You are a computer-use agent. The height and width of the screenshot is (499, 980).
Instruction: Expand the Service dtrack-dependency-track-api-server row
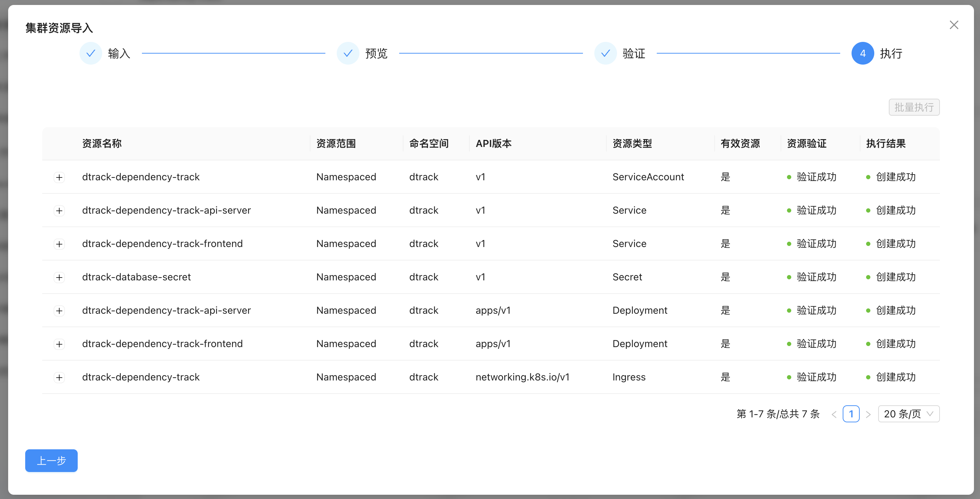click(x=59, y=210)
